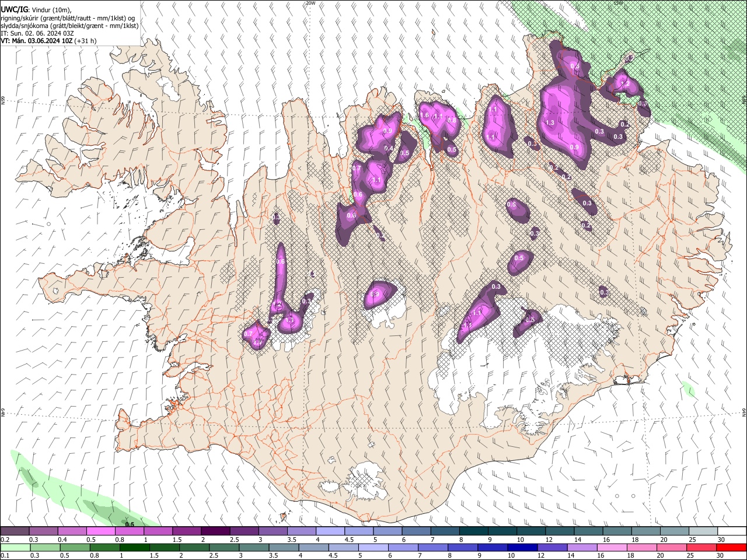Image resolution: width=747 pixels, height=560 pixels.
Task: Click the bottom legend swatch between 7 and 8
Action: coord(432,547)
